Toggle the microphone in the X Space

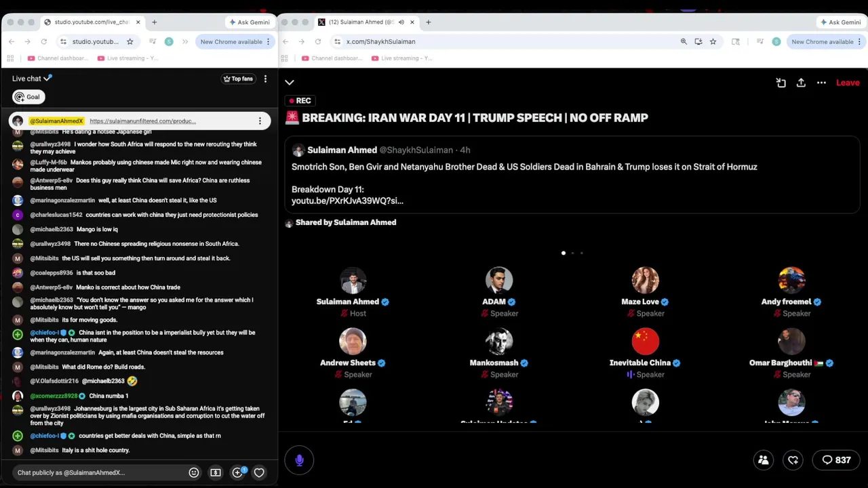click(x=299, y=460)
